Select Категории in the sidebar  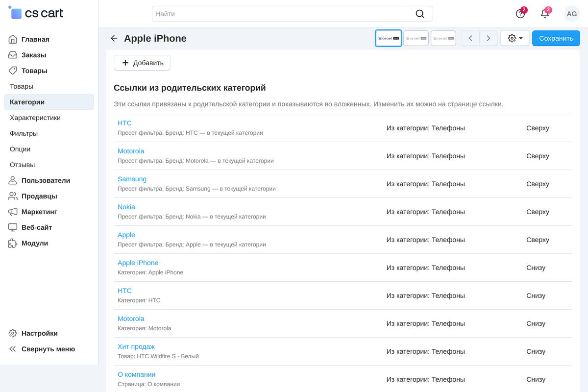(49, 102)
